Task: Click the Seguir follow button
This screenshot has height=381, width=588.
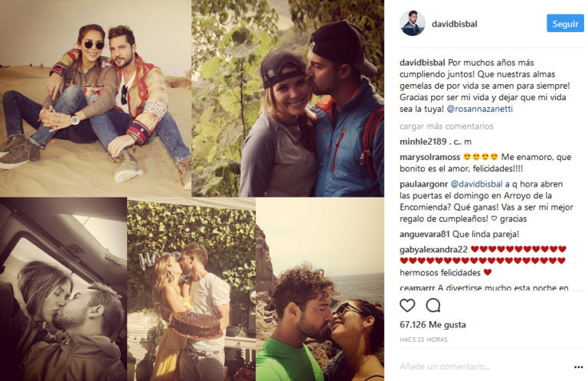Action: tap(565, 23)
